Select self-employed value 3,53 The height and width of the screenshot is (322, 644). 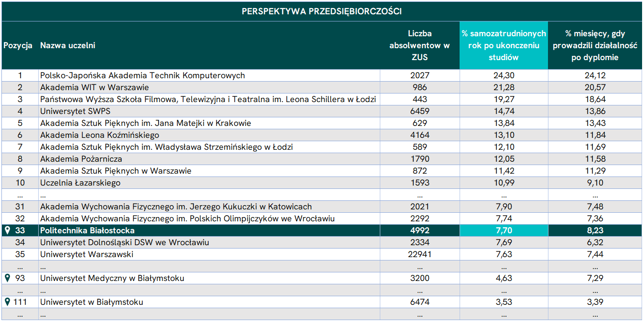tap(504, 302)
